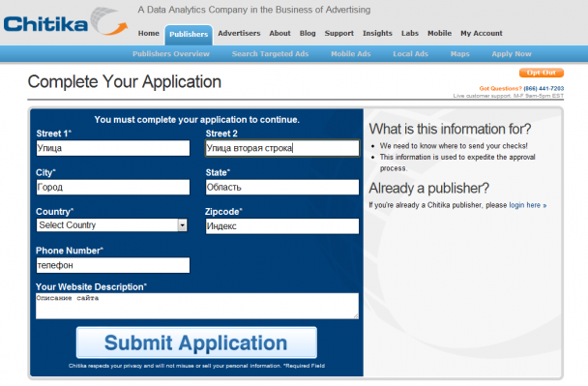Image resolution: width=588 pixels, height=386 pixels.
Task: Click the 'You must complete your application' notice
Action: point(197,120)
